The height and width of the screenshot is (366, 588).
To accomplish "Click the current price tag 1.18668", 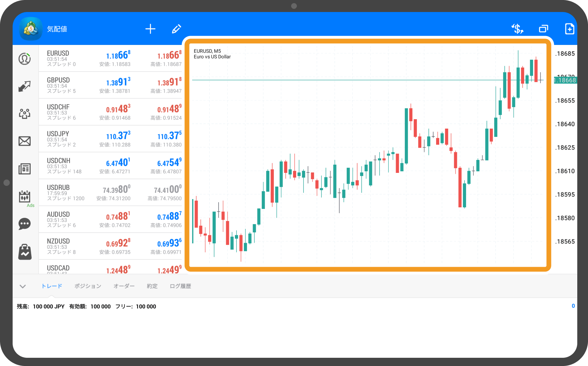I will (565, 80).
